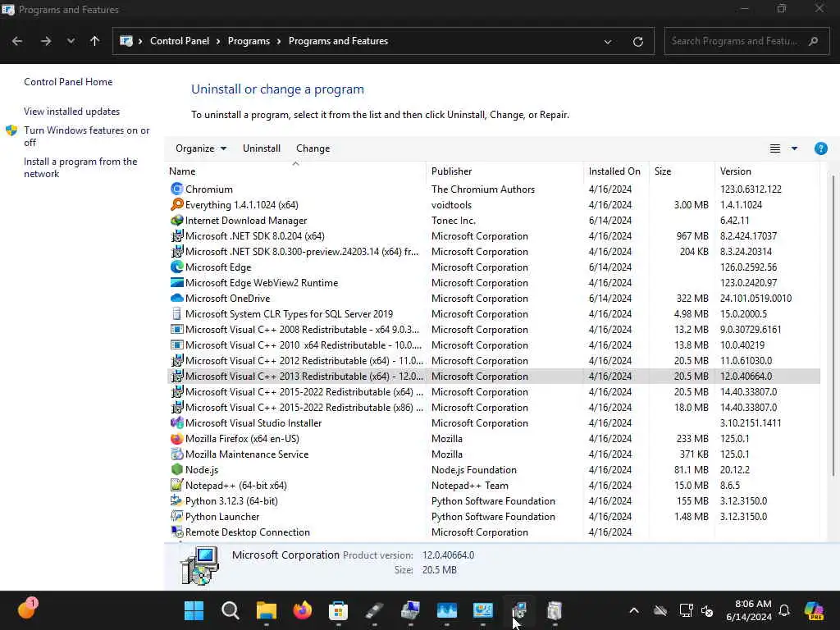Open taskbar Search
The width and height of the screenshot is (840, 630).
click(x=231, y=610)
